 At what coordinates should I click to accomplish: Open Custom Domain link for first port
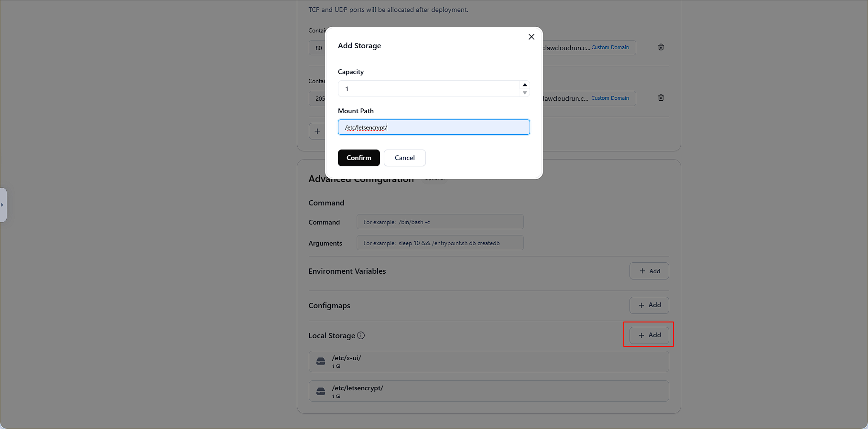click(x=610, y=48)
